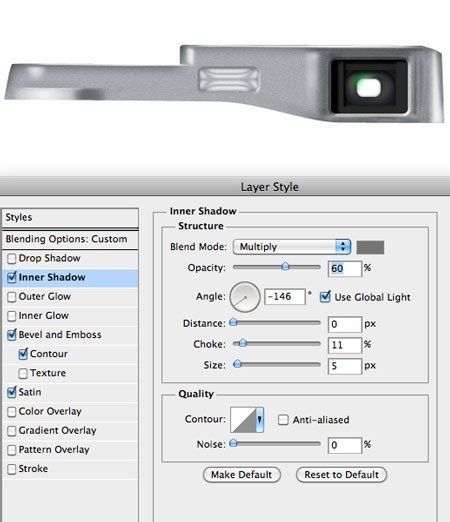The image size is (450, 522).
Task: Select the Styles list header
Action: point(70,218)
